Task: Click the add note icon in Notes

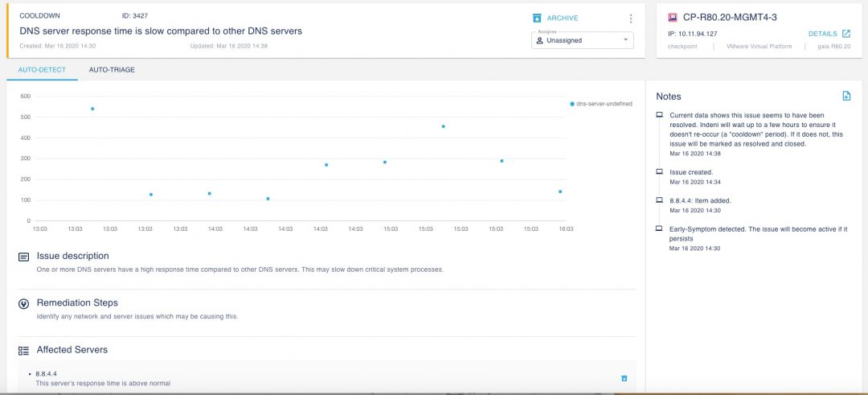Action: click(846, 96)
